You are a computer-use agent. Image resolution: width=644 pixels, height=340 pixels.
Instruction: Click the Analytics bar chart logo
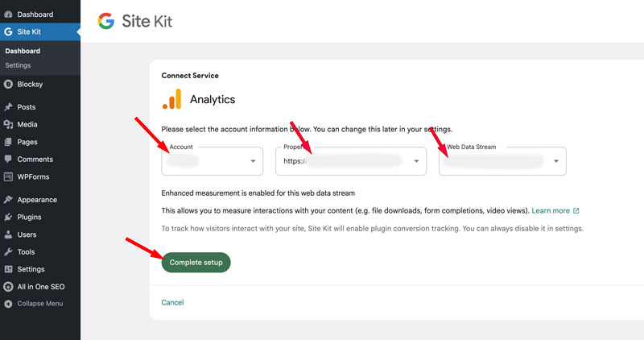pos(171,100)
